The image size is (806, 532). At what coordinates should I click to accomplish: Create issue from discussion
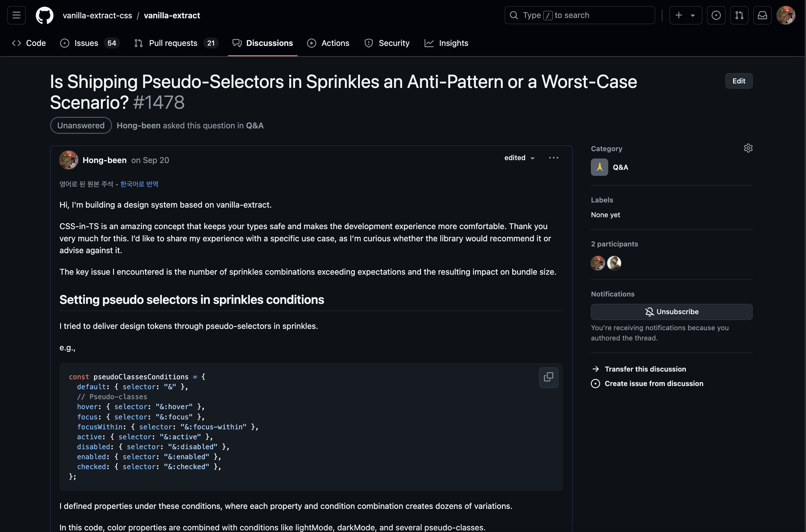pos(653,384)
